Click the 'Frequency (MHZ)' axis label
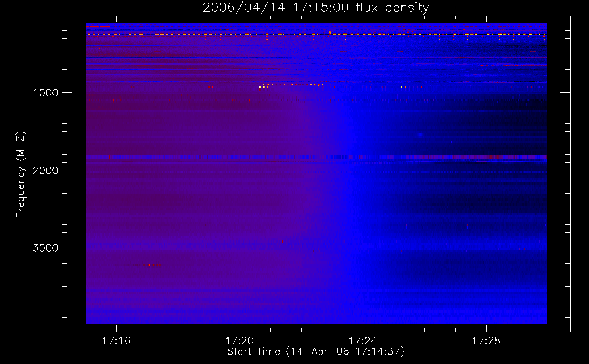This screenshot has height=364, width=589. point(21,175)
